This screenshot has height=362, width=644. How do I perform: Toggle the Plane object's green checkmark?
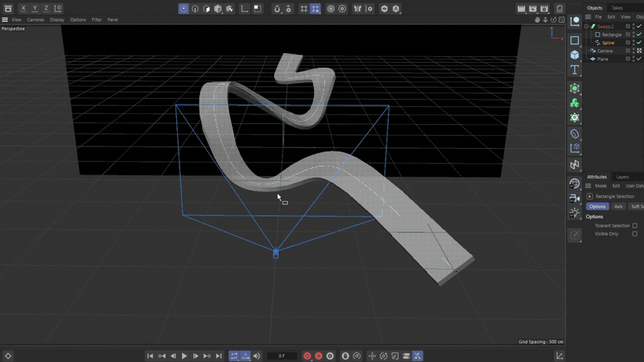(639, 59)
